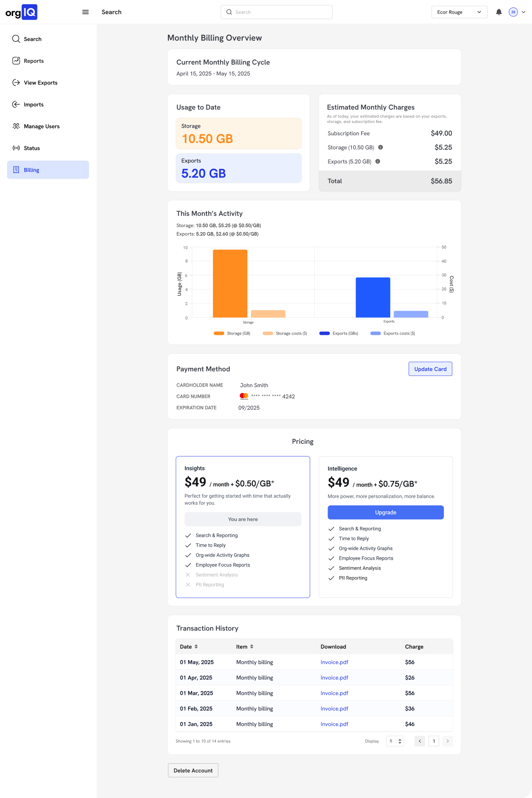The height and width of the screenshot is (798, 532).
Task: Open the Status page
Action: pyautogui.click(x=48, y=148)
